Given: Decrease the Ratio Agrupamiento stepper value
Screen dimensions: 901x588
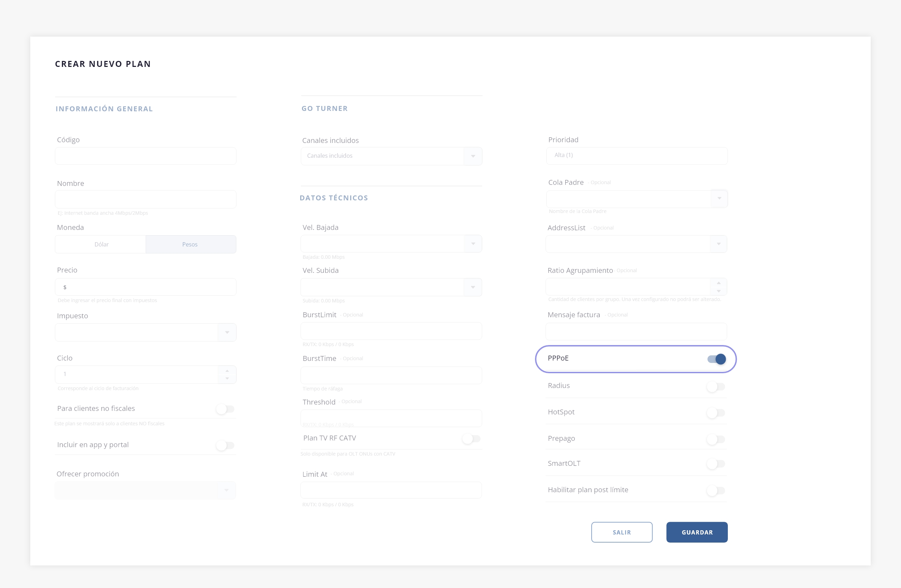Looking at the screenshot, I should 719,291.
